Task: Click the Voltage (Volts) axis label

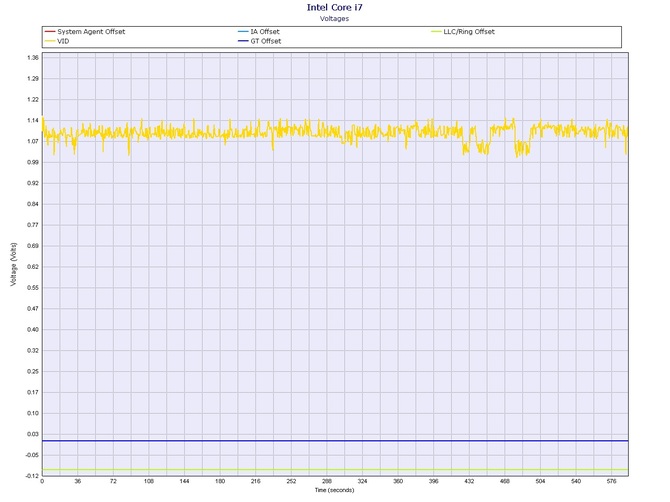Action: pos(14,264)
